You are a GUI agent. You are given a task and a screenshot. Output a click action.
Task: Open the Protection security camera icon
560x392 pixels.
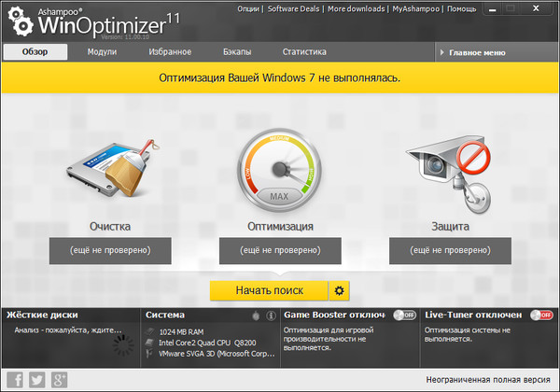coord(449,174)
